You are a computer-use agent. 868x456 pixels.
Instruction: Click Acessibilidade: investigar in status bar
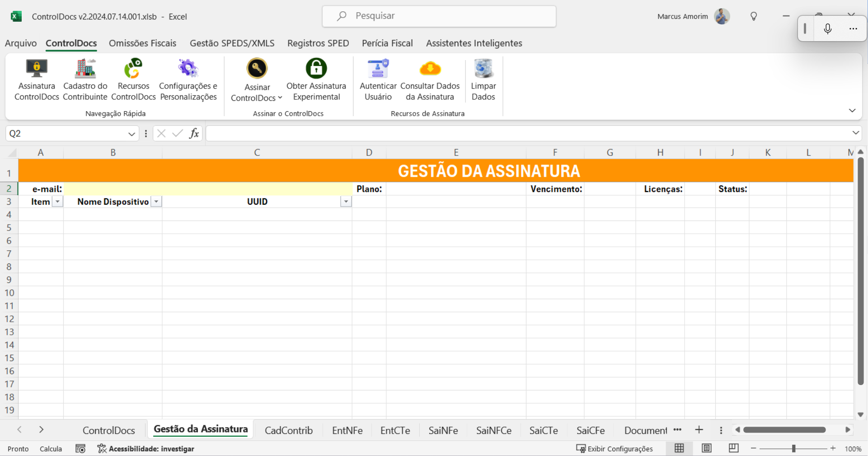point(146,449)
